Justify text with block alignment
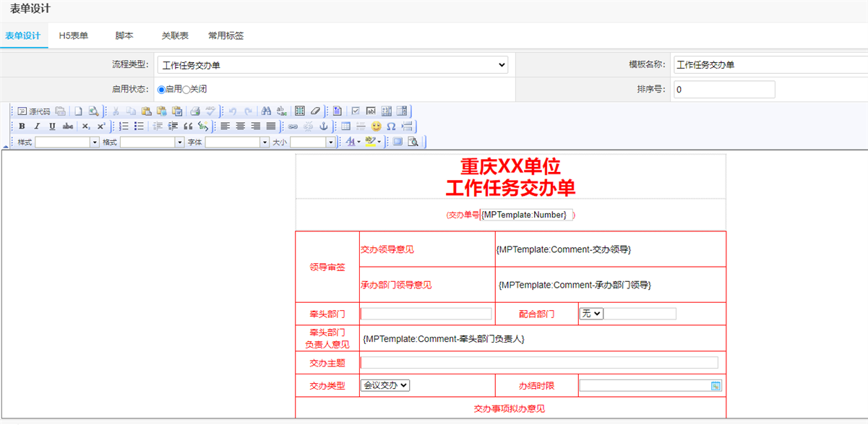 pyautogui.click(x=271, y=126)
